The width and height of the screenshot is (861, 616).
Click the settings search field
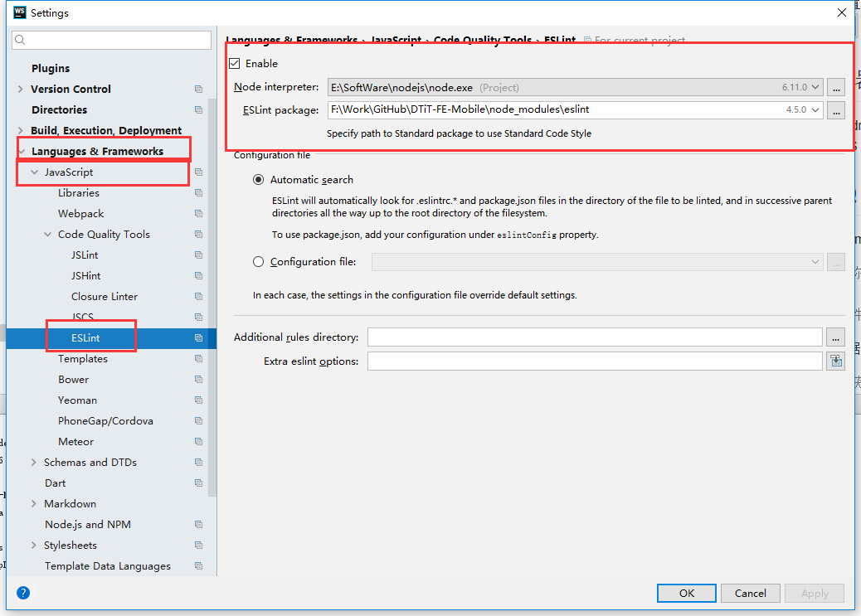(x=112, y=40)
